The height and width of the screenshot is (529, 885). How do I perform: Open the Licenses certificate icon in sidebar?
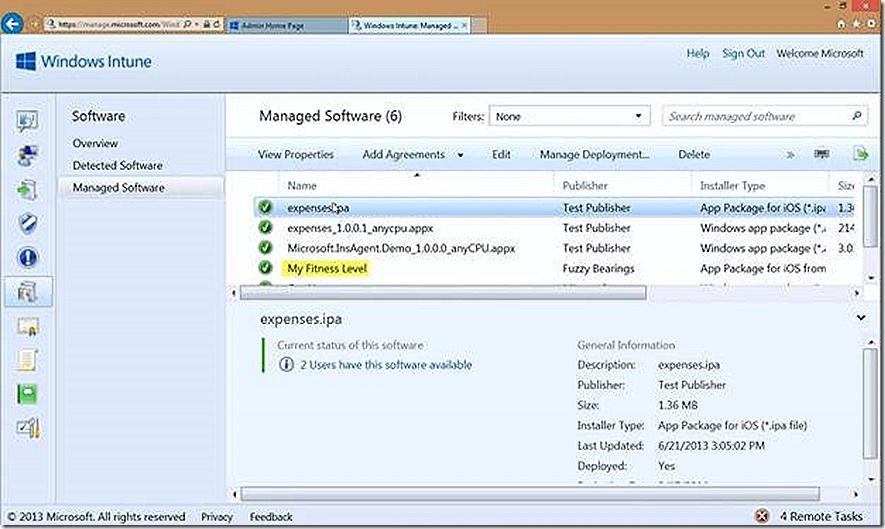pos(27,326)
